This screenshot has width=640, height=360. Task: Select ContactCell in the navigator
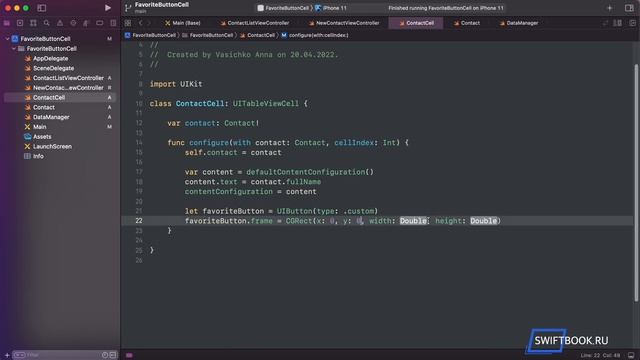[60, 98]
